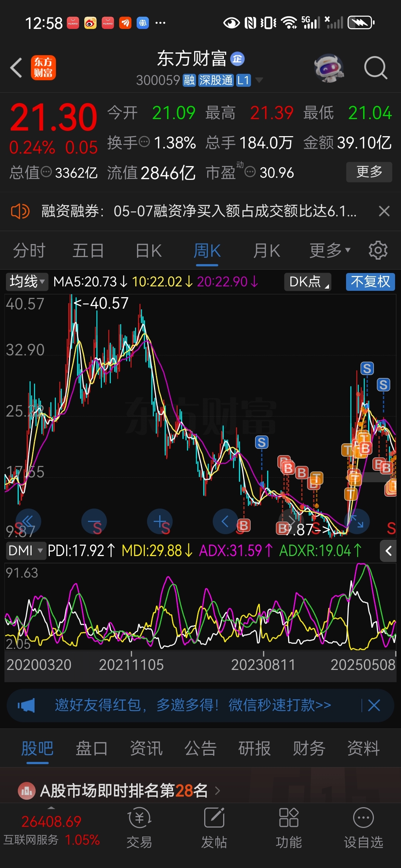Switch to the 盘口 tab
Screen dimensions: 401x868
pyautogui.click(x=92, y=749)
